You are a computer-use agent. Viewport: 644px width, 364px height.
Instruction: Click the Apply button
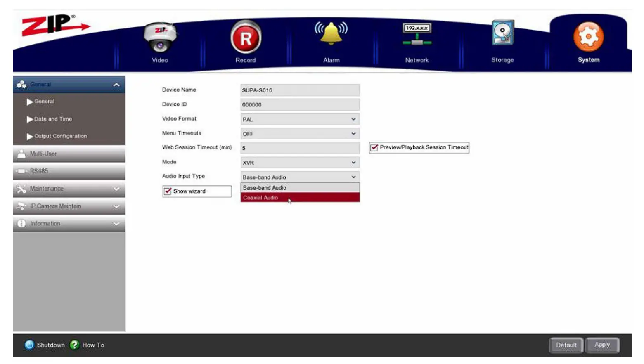coord(602,345)
